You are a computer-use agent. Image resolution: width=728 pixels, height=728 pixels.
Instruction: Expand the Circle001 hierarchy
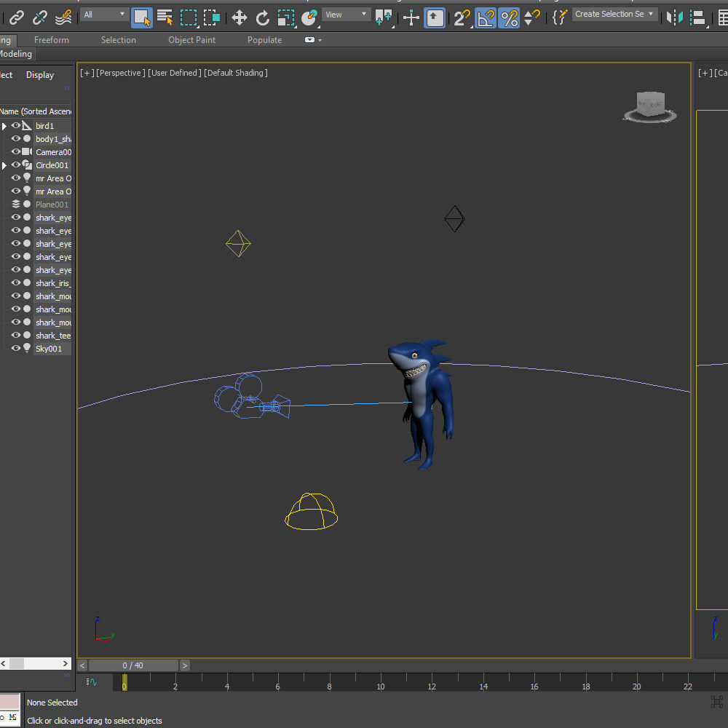pyautogui.click(x=4, y=165)
